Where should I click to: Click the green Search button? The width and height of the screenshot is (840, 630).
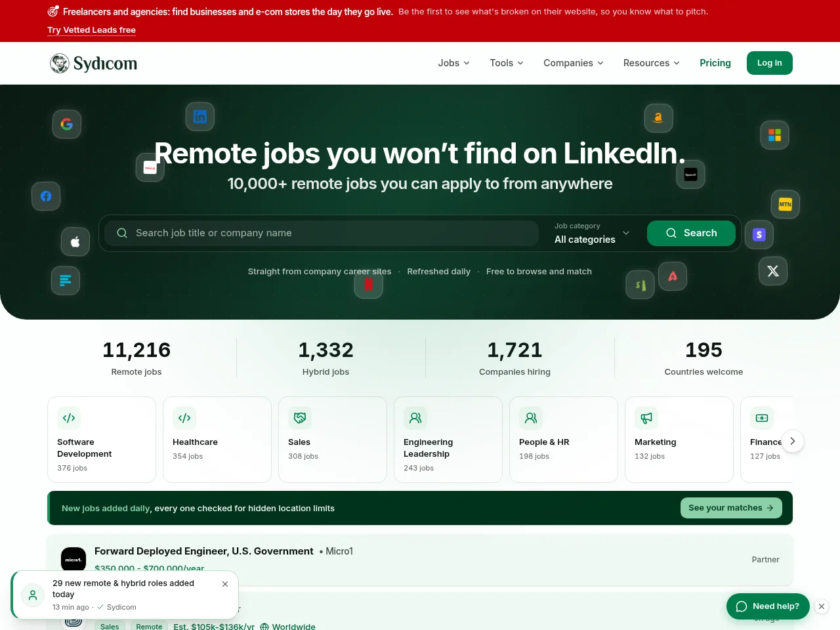(x=691, y=233)
